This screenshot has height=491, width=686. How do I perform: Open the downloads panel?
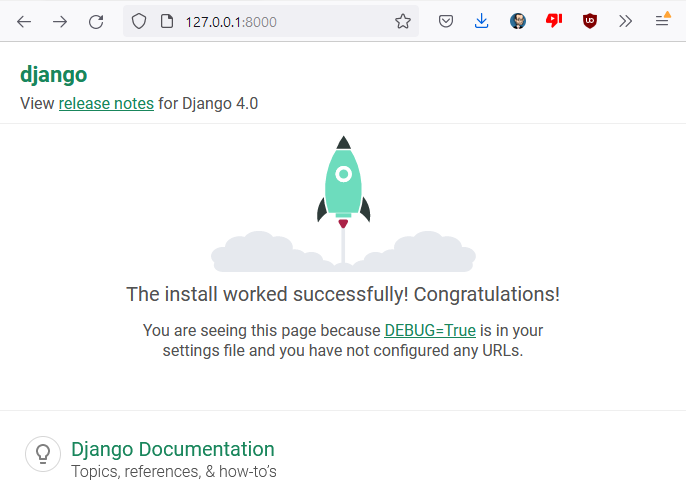click(x=481, y=21)
